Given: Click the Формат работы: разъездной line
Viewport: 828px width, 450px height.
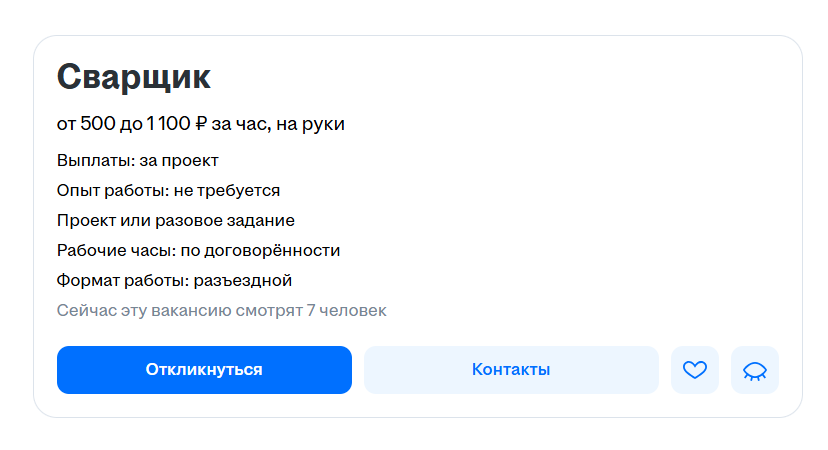Looking at the screenshot, I should (174, 280).
